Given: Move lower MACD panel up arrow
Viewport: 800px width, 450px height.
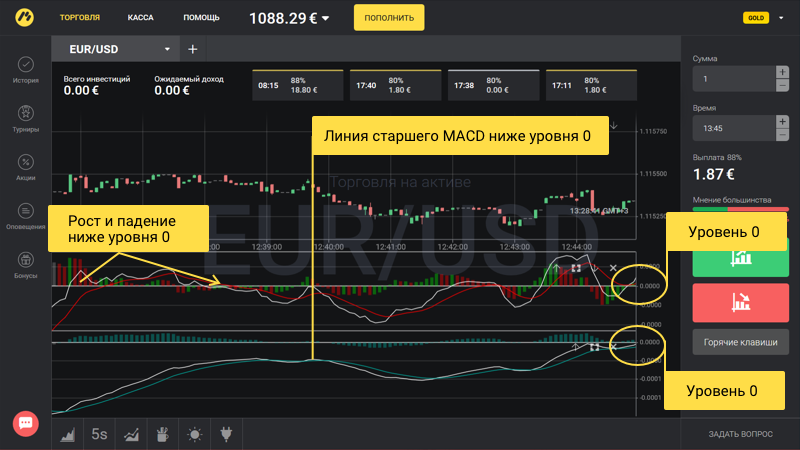Looking at the screenshot, I should coord(576,347).
